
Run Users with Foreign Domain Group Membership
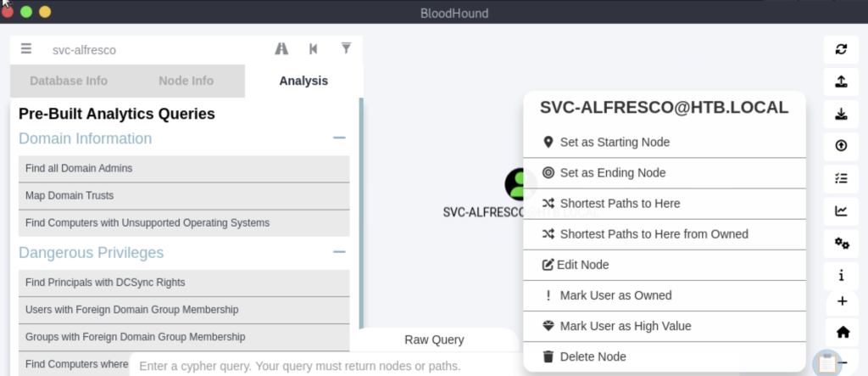(184, 310)
